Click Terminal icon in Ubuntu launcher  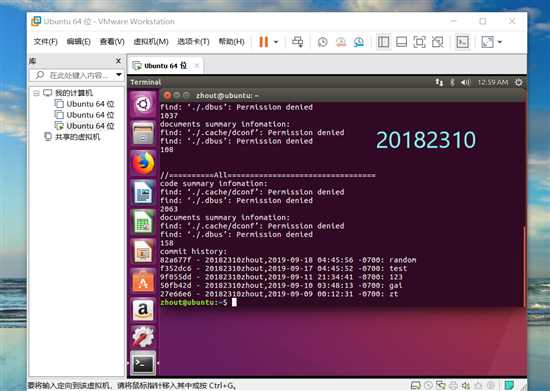click(x=143, y=363)
